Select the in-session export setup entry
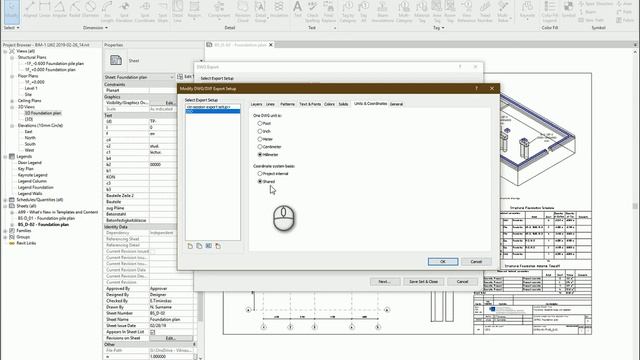This screenshot has width=640, height=360. pyautogui.click(x=213, y=107)
